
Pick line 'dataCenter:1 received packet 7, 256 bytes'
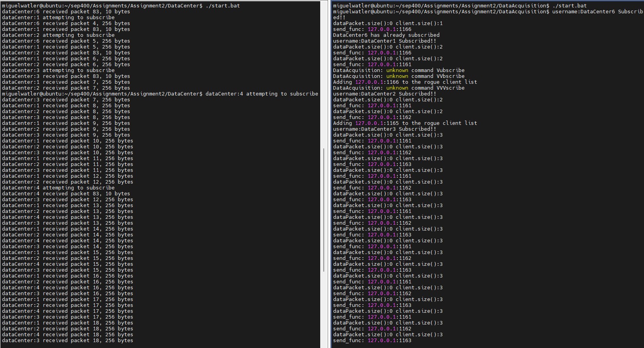[66, 82]
